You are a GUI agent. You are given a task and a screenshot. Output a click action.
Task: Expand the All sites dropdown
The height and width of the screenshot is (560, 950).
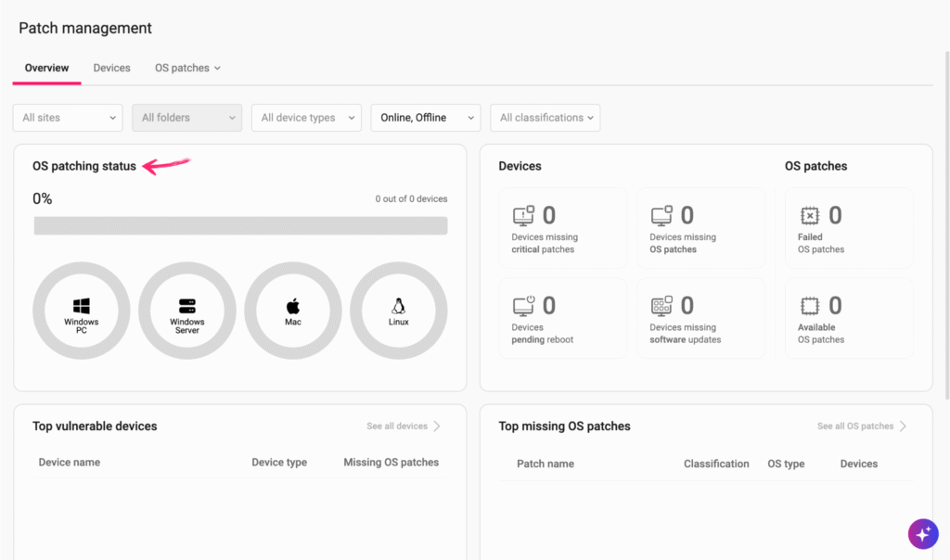(68, 118)
